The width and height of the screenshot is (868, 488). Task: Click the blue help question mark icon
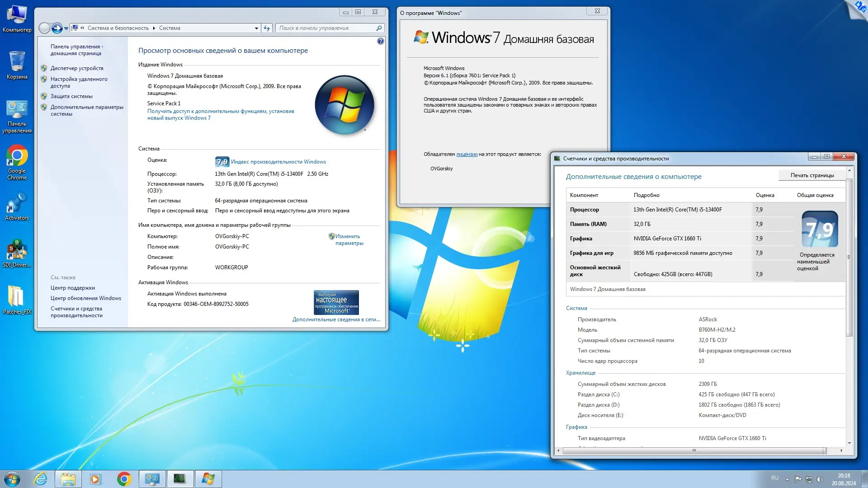click(380, 41)
